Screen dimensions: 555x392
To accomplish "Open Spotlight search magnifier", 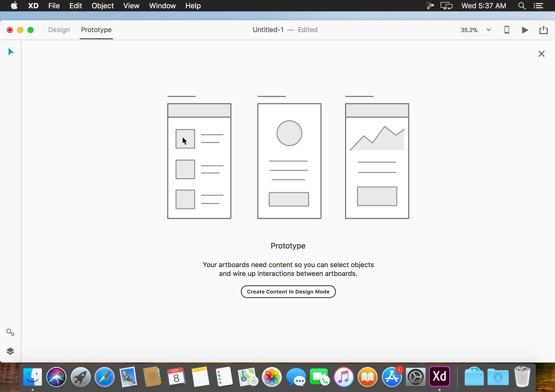I will pyautogui.click(x=522, y=6).
